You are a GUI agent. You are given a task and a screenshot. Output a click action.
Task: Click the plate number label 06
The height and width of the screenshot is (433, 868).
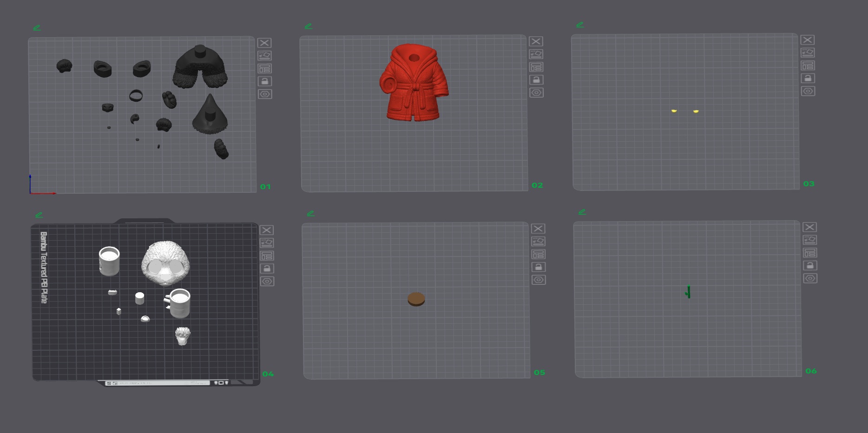(x=811, y=371)
